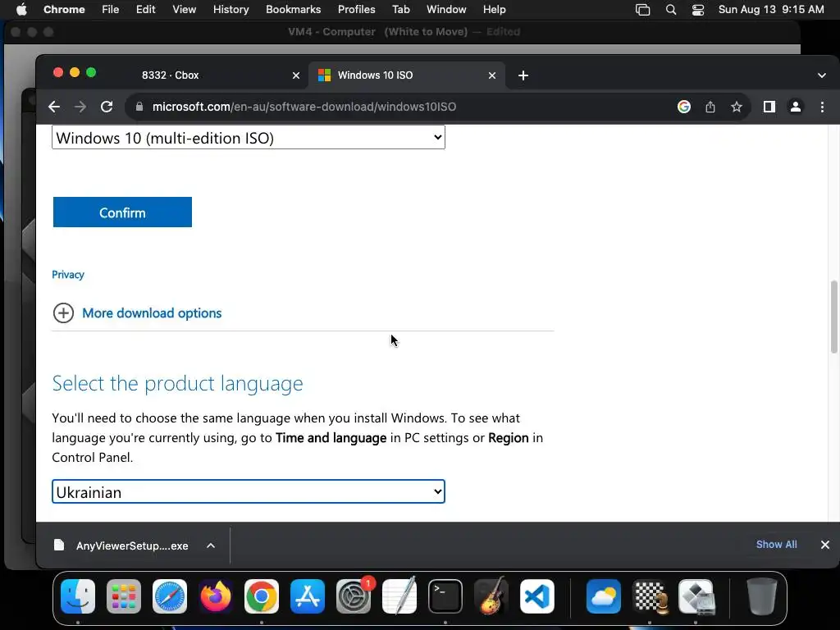Viewport: 840px width, 630px height.
Task: Click the share page icon
Action: (710, 107)
